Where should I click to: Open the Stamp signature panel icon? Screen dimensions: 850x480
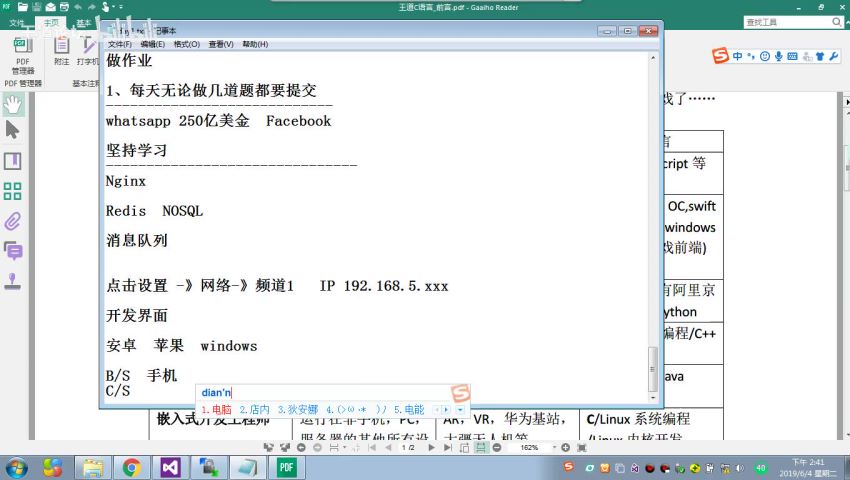click(x=12, y=281)
